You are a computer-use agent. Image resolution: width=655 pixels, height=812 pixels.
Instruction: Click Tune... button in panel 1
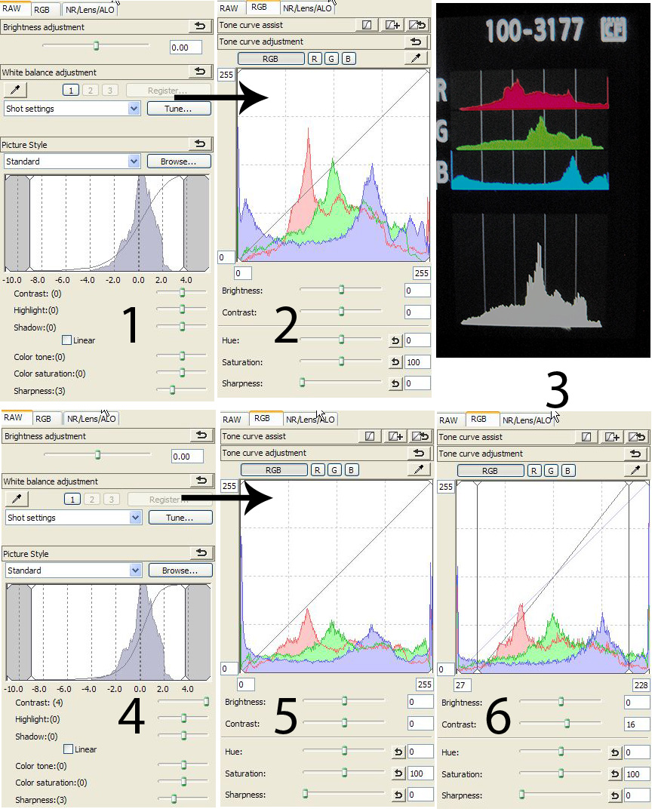pos(178,109)
